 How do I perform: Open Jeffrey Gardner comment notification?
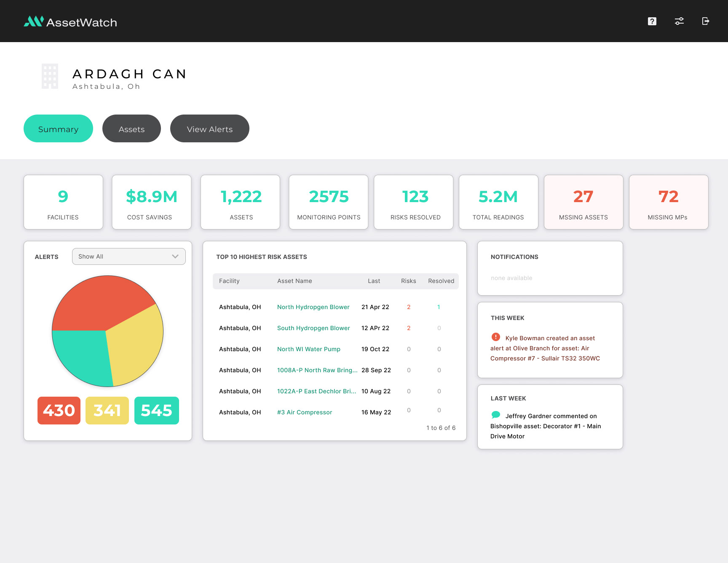pos(546,426)
